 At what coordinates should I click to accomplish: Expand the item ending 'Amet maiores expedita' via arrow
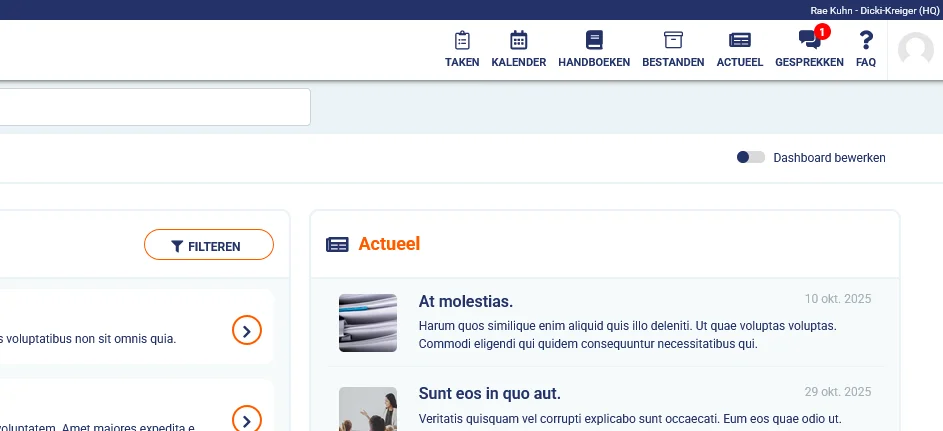tap(247, 419)
